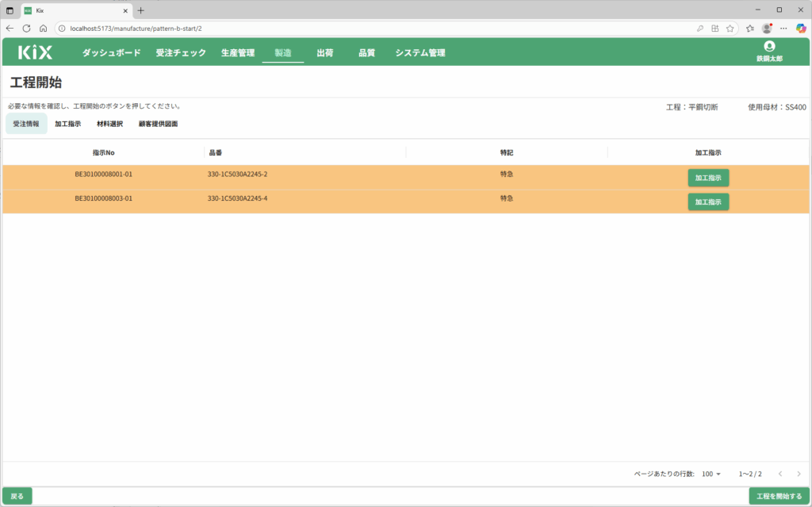Open the user account icon 鉄鋼太郎
The image size is (812, 507).
coord(768,48)
